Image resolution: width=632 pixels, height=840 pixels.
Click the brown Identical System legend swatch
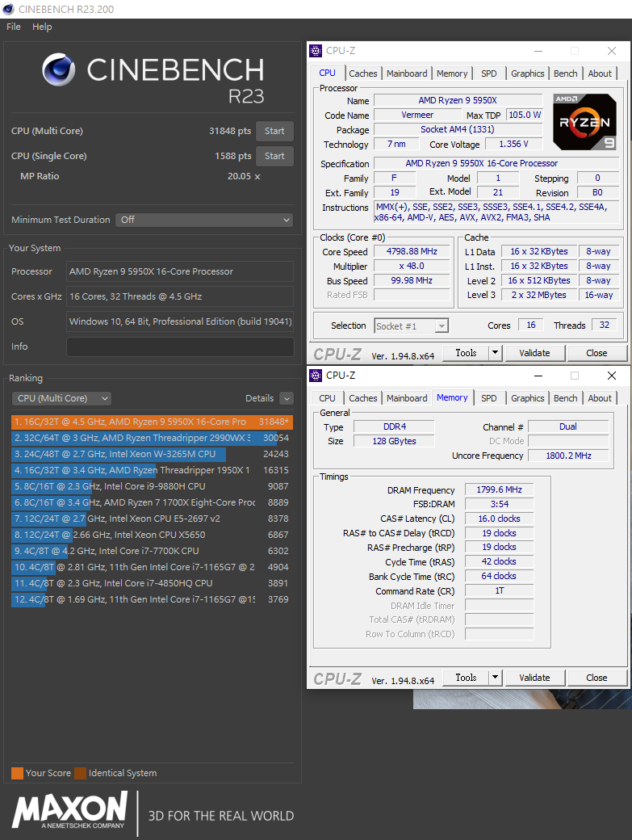(80, 773)
